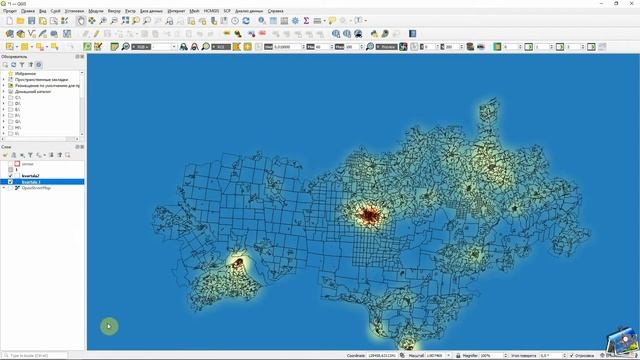Open the Вектор menu
Image resolution: width=640 pixels, height=360 pixels.
114,11
